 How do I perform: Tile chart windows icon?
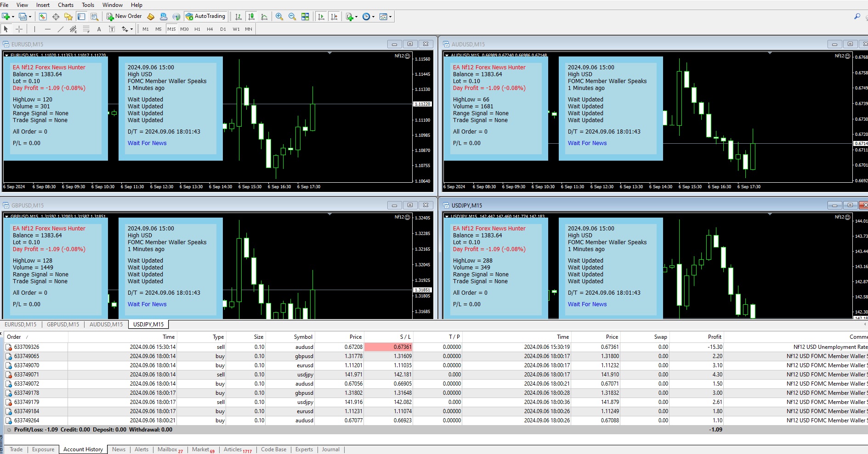[x=305, y=17]
